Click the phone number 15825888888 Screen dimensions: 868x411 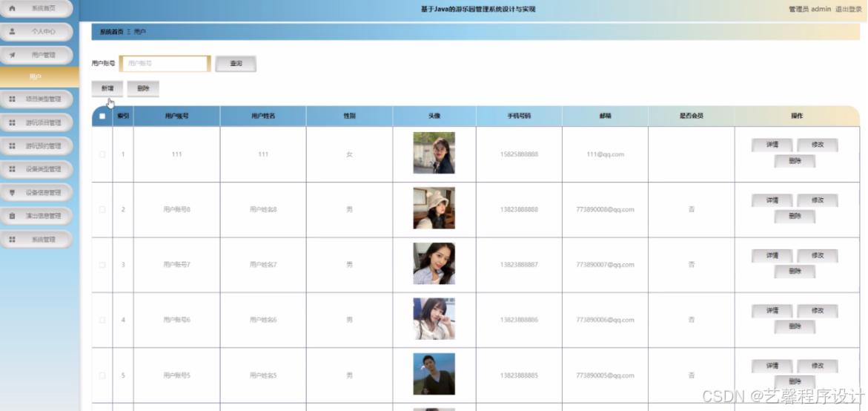519,154
